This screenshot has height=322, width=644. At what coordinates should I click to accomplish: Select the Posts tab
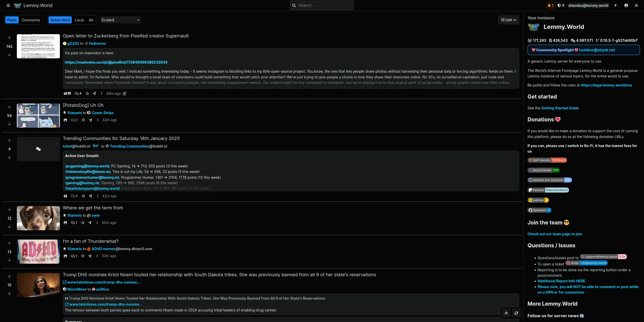12,20
